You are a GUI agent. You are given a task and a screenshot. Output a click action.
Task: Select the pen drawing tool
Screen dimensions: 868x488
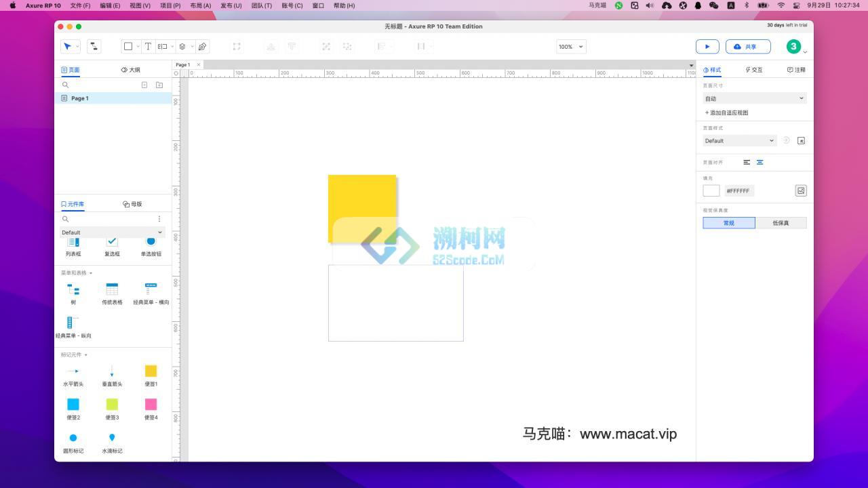(x=202, y=46)
